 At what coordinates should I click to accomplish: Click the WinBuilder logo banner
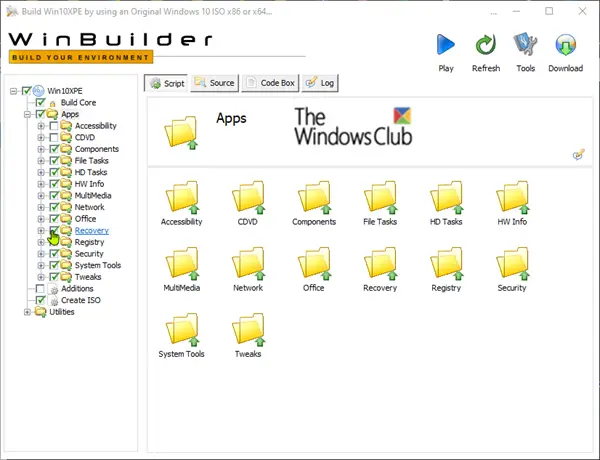coord(110,47)
